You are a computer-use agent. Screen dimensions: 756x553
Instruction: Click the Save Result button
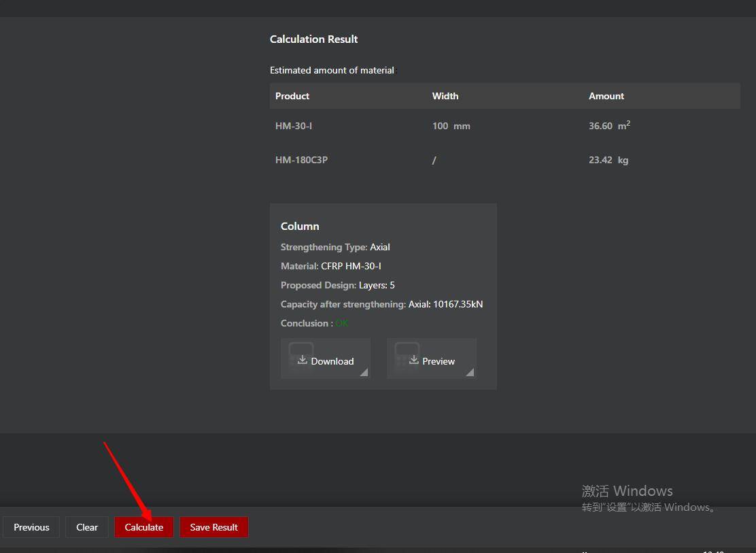coord(213,527)
